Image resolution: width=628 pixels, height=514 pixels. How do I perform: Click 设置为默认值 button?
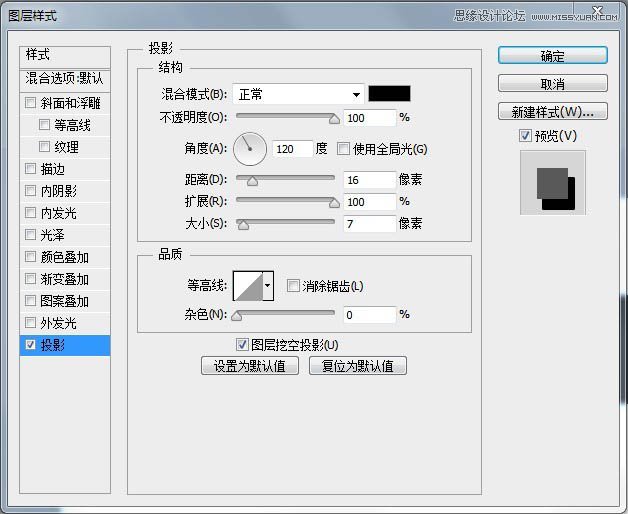pyautogui.click(x=250, y=366)
